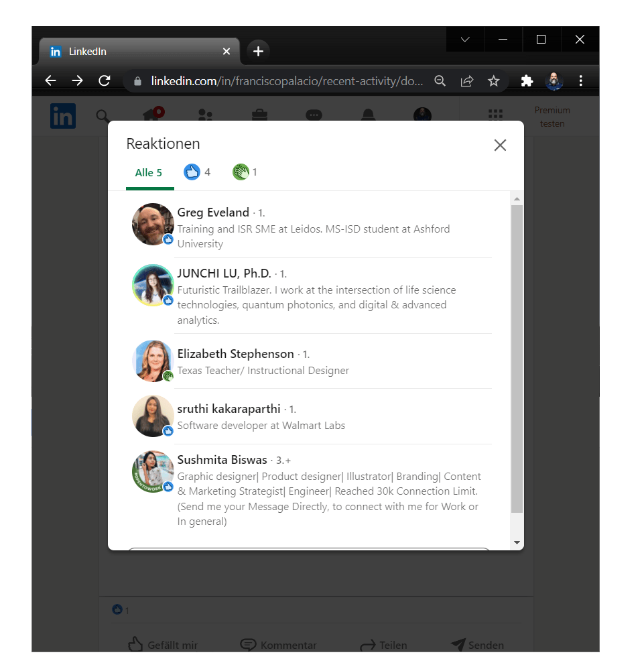Image resolution: width=644 pixels, height=671 pixels.
Task: Reload the LinkedIn page
Action: [104, 81]
